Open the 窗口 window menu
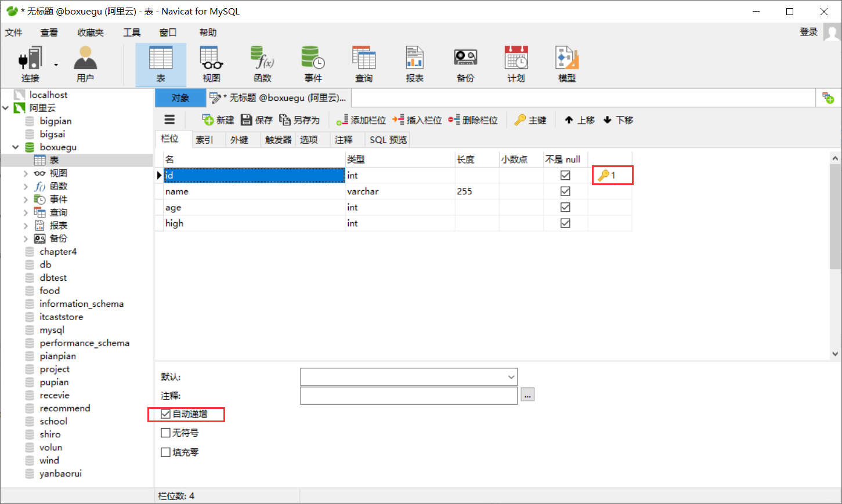This screenshot has height=504, width=842. (168, 32)
